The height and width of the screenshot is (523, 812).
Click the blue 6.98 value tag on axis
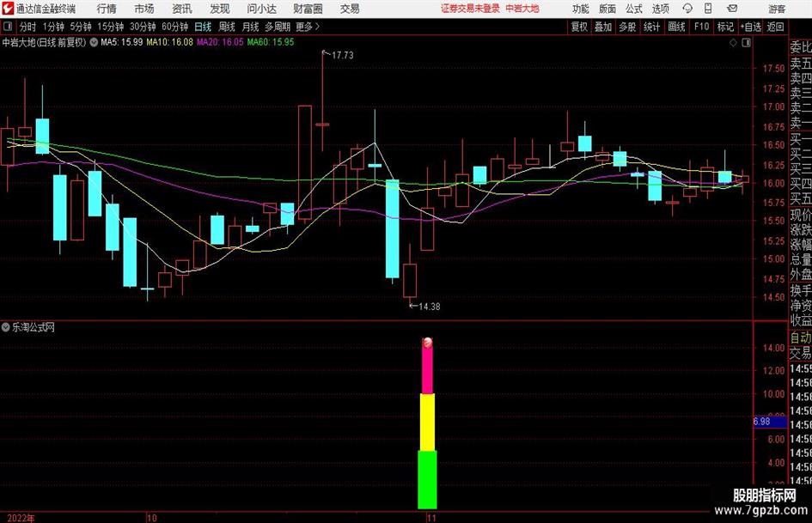pos(770,422)
